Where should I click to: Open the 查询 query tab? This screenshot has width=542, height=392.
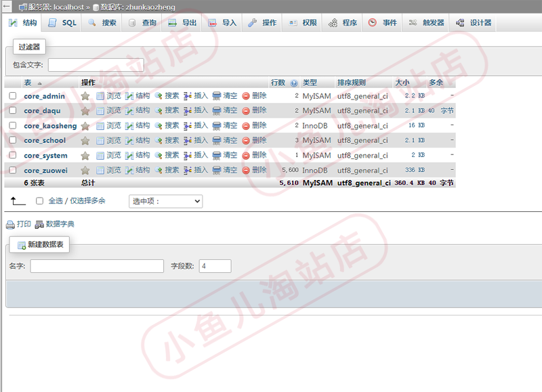142,23
